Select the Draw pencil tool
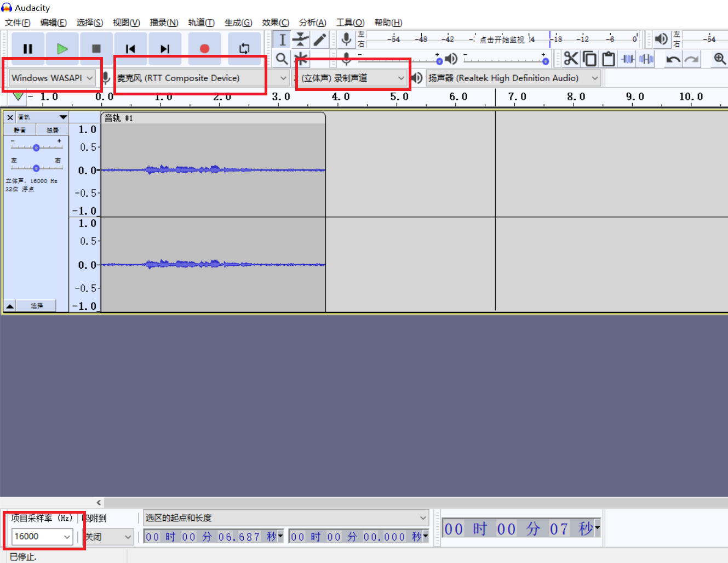The height and width of the screenshot is (563, 728). [x=319, y=39]
